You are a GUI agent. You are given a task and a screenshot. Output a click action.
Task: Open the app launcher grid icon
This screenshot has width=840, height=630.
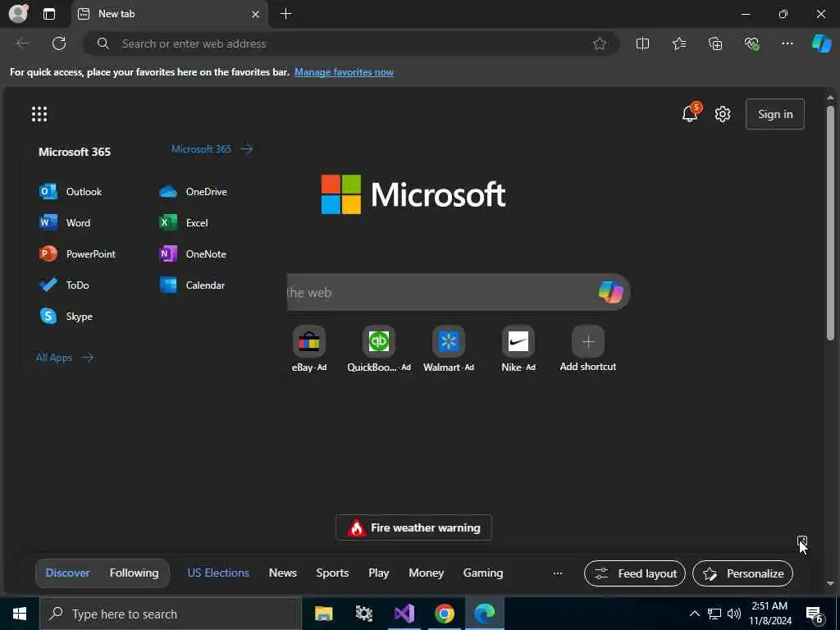(x=39, y=114)
